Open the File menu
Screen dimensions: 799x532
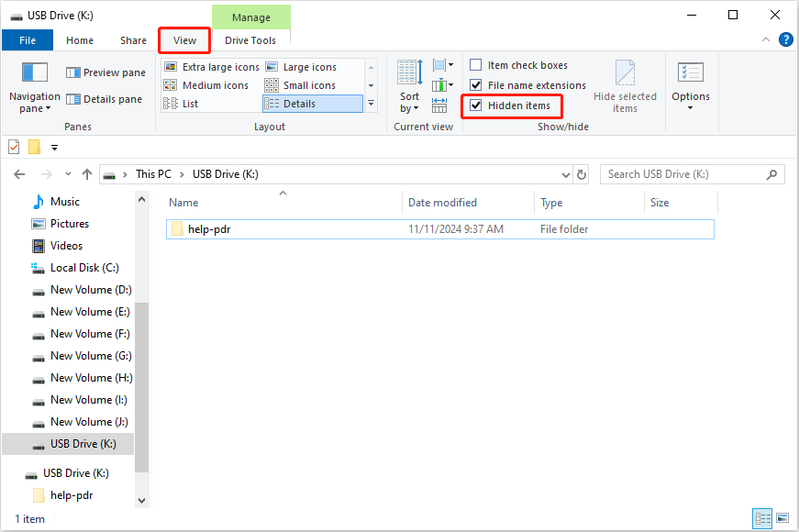28,40
